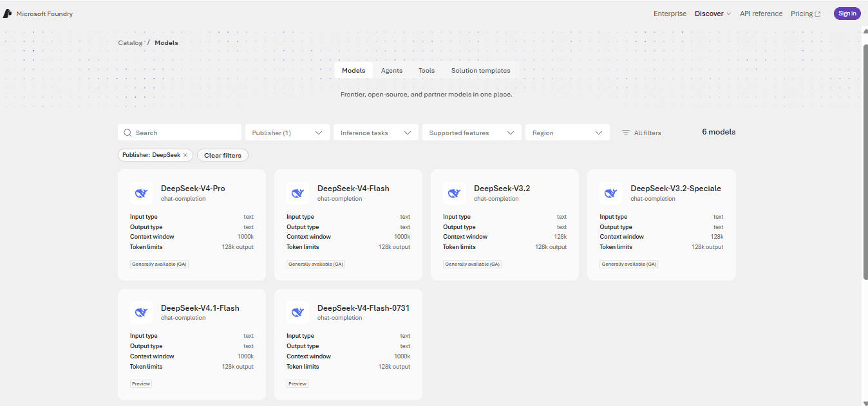Go to Catalog breadcrumb
Viewport: 868px width, 406px height.
click(x=130, y=42)
